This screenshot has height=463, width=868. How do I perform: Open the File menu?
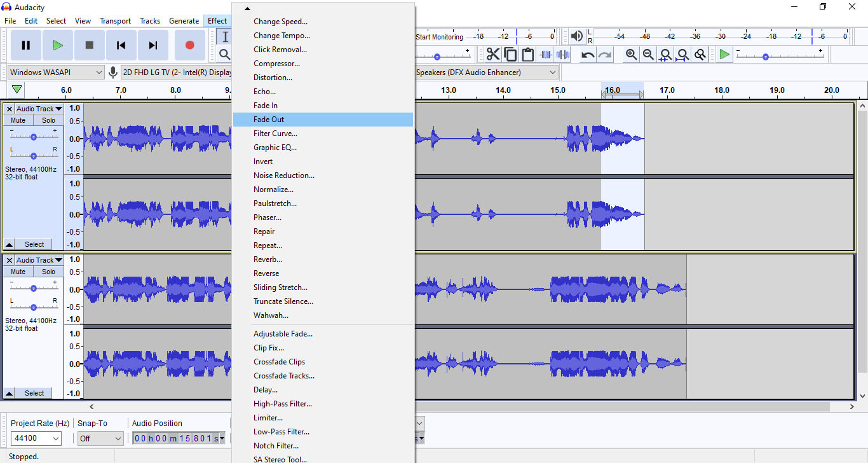tap(11, 21)
